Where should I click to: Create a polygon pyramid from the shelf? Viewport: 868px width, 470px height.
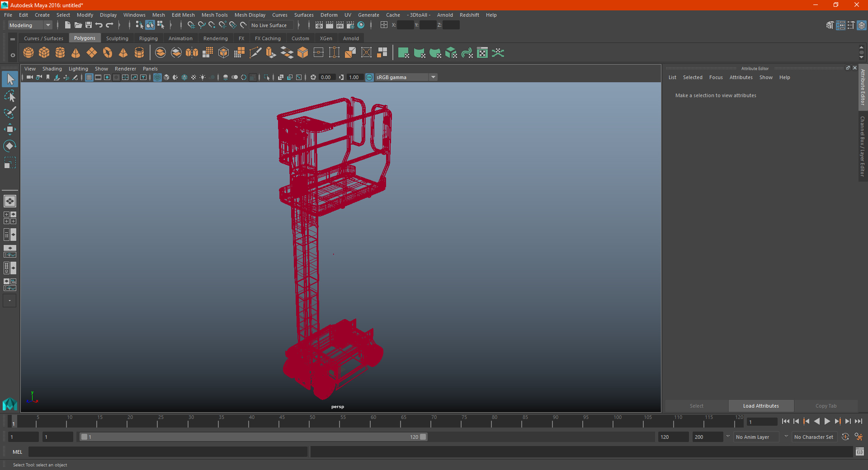(123, 53)
